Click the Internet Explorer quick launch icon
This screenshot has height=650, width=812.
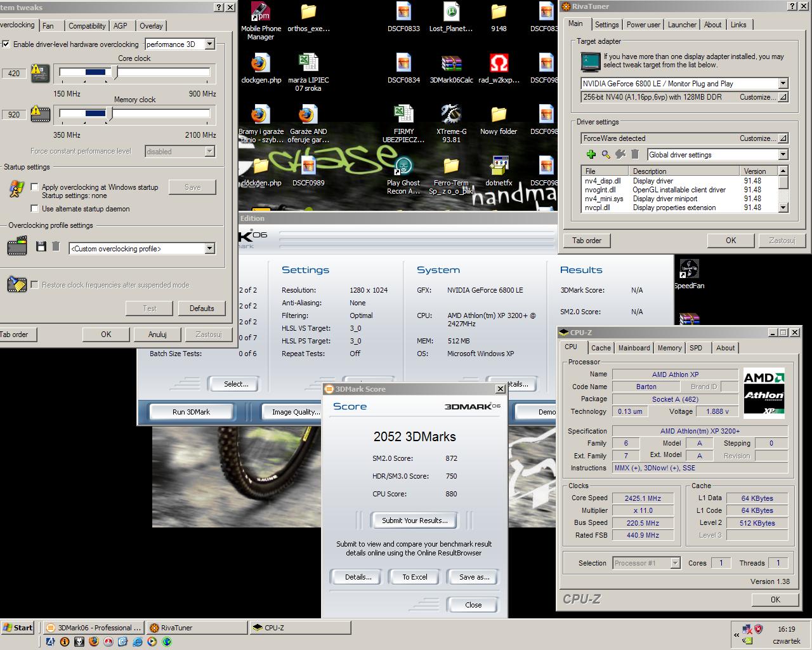[x=138, y=641]
